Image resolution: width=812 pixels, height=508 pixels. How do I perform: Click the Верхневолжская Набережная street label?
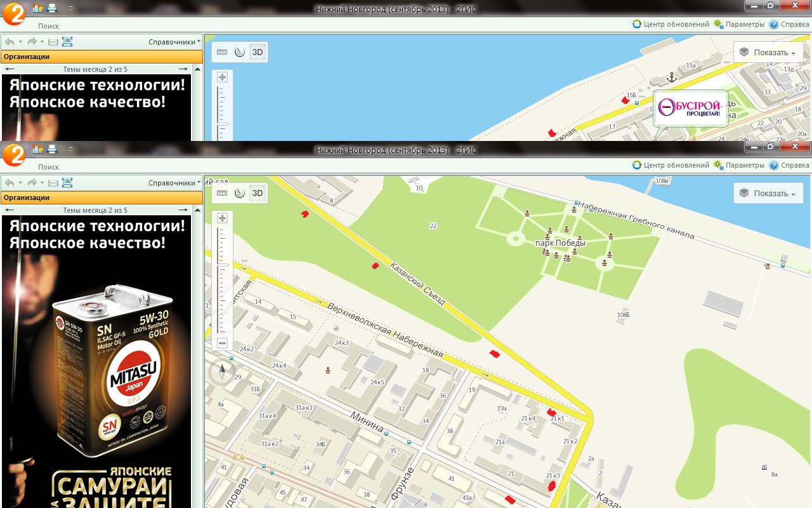(x=385, y=330)
